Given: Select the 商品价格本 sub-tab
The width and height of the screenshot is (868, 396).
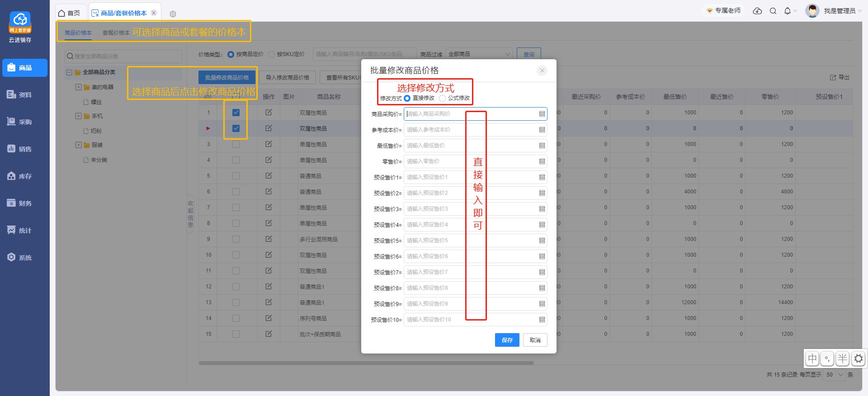Looking at the screenshot, I should [78, 33].
